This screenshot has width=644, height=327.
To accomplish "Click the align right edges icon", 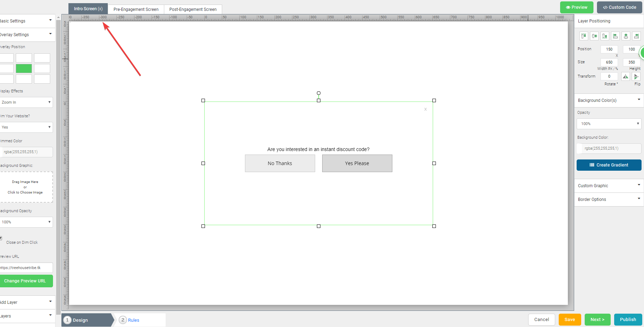I will (x=636, y=36).
